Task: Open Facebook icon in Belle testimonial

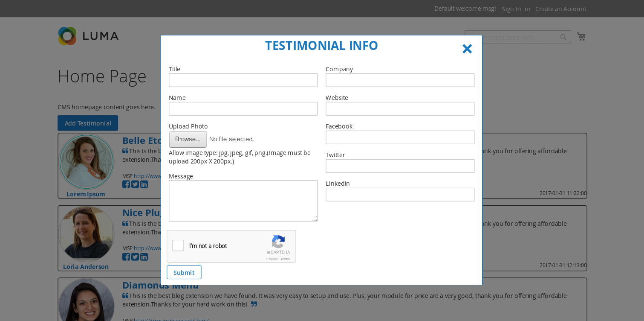Action: pos(126,184)
